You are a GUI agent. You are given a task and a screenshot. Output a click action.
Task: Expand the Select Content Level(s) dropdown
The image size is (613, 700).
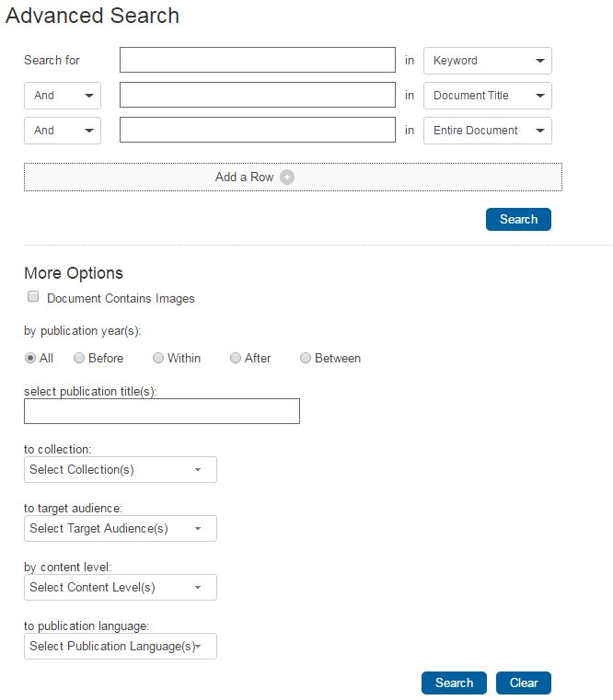[x=120, y=588]
